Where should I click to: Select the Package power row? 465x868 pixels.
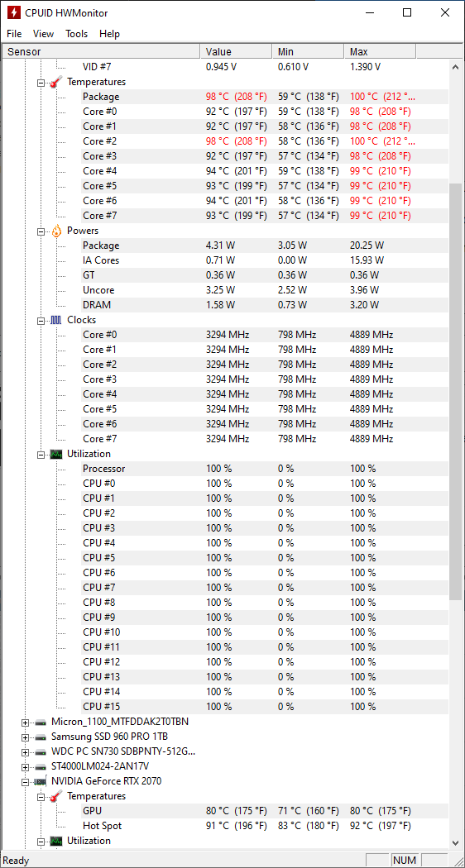[265, 246]
